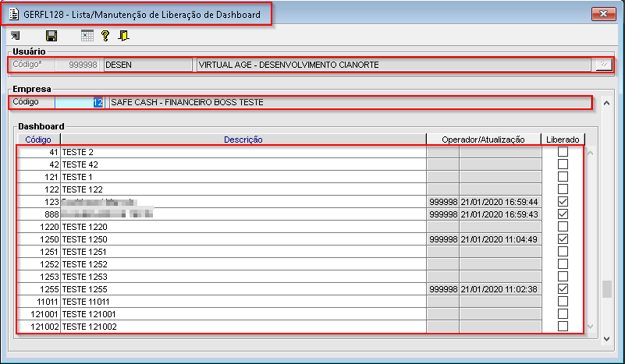625x364 pixels.
Task: Click the SAFE CASH company name field
Action: [x=350, y=102]
